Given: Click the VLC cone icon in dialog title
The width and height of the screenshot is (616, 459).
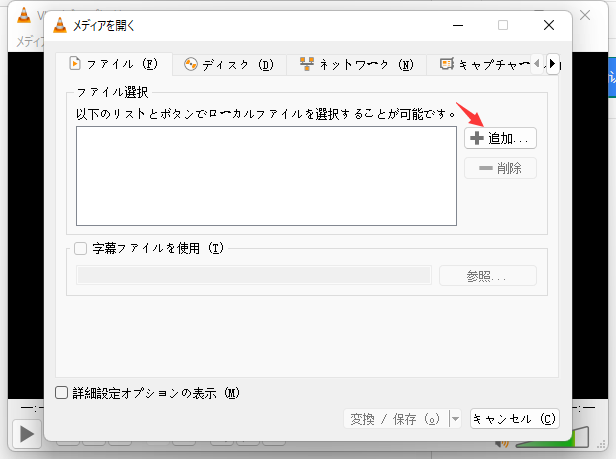Looking at the screenshot, I should [x=60, y=26].
